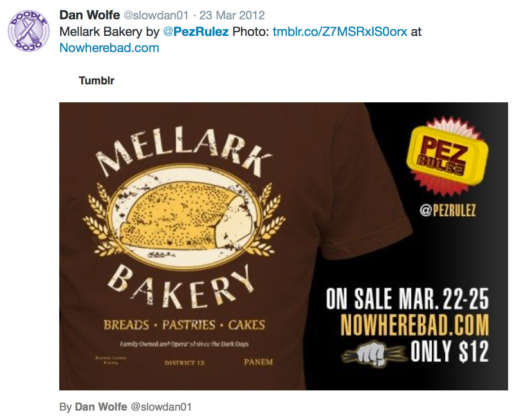Click "Dan Wolfe" in byline below image

101,407
